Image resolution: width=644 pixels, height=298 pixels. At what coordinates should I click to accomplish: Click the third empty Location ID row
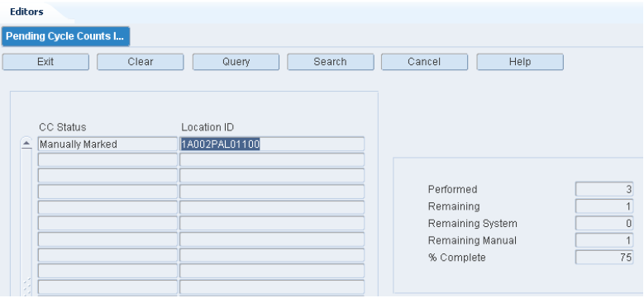click(x=272, y=192)
